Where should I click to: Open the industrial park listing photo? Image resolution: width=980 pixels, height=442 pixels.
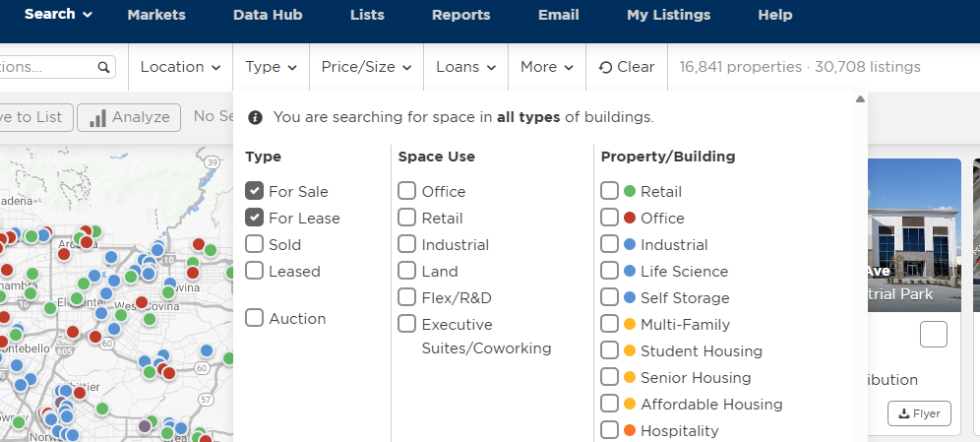(x=914, y=234)
